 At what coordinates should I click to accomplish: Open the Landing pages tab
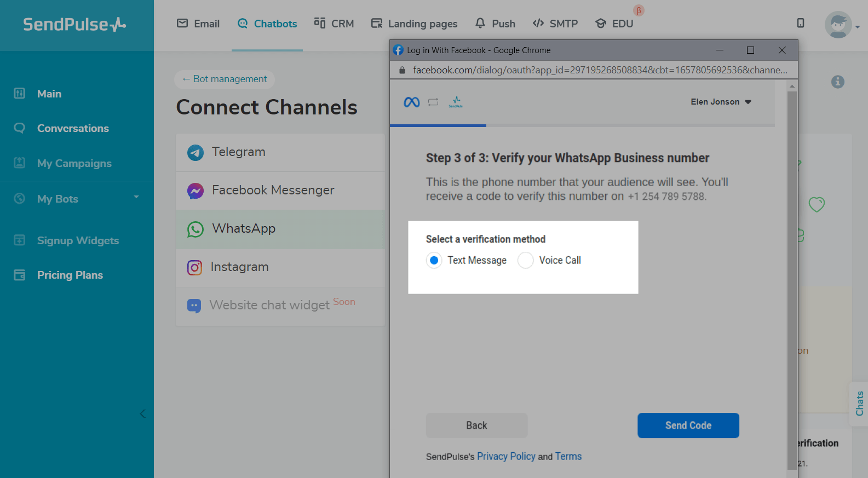click(415, 24)
